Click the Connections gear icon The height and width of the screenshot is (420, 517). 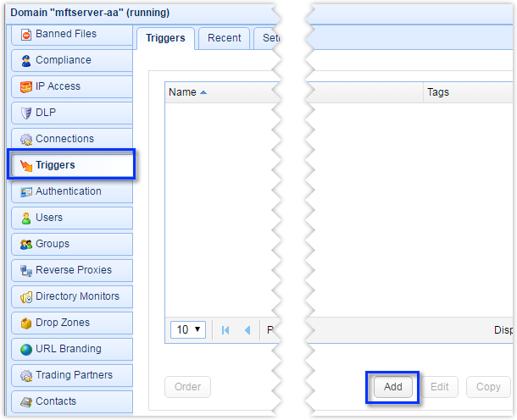tap(26, 140)
